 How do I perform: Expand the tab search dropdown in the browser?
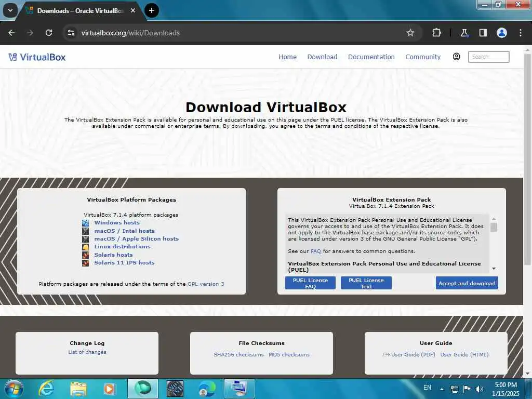click(10, 10)
